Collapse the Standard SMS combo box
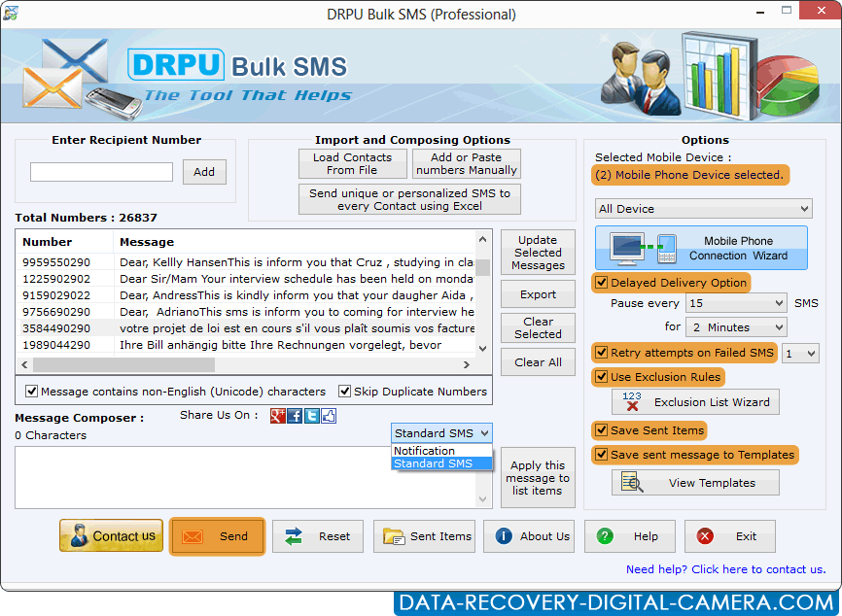Viewport: 842px width, 616px height. [441, 433]
